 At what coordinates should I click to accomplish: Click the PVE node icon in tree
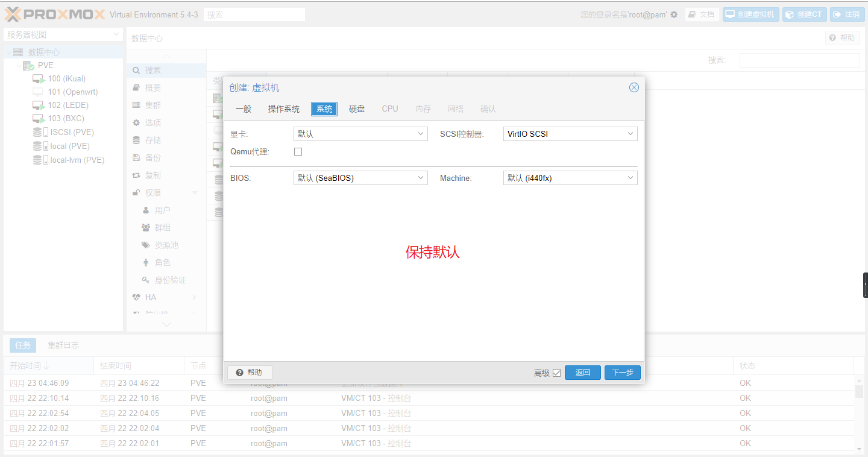click(x=28, y=66)
